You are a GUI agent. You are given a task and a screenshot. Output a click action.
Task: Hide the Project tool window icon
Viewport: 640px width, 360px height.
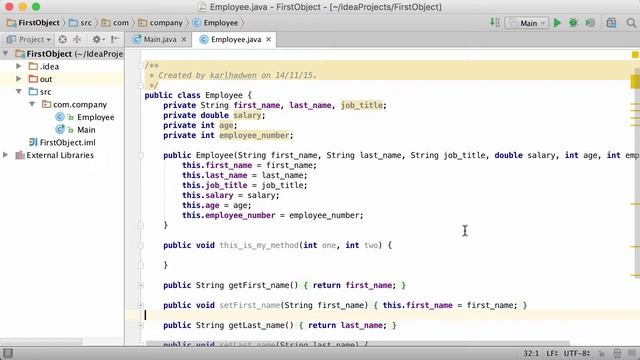click(115, 40)
